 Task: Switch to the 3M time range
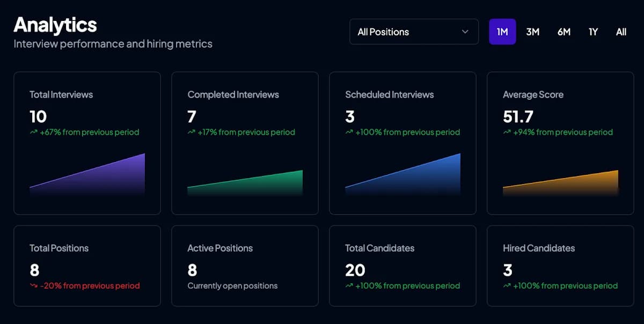point(532,32)
